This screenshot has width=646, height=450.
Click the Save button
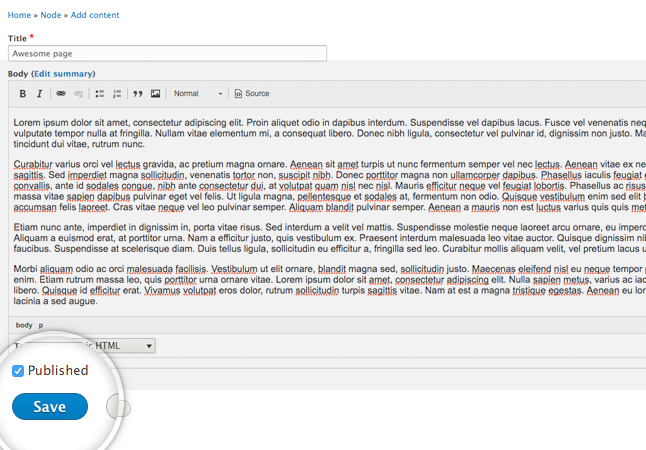click(50, 407)
